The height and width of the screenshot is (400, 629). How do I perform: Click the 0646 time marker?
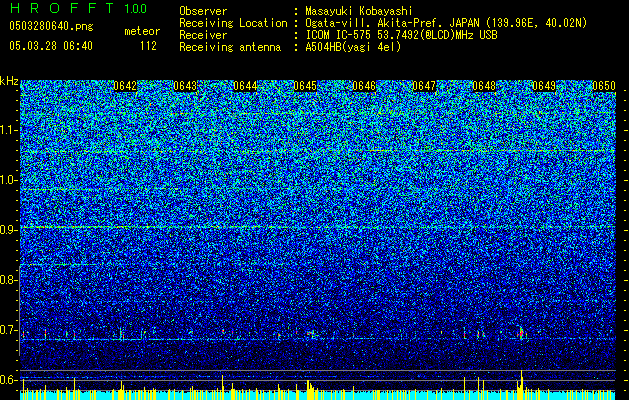364,86
